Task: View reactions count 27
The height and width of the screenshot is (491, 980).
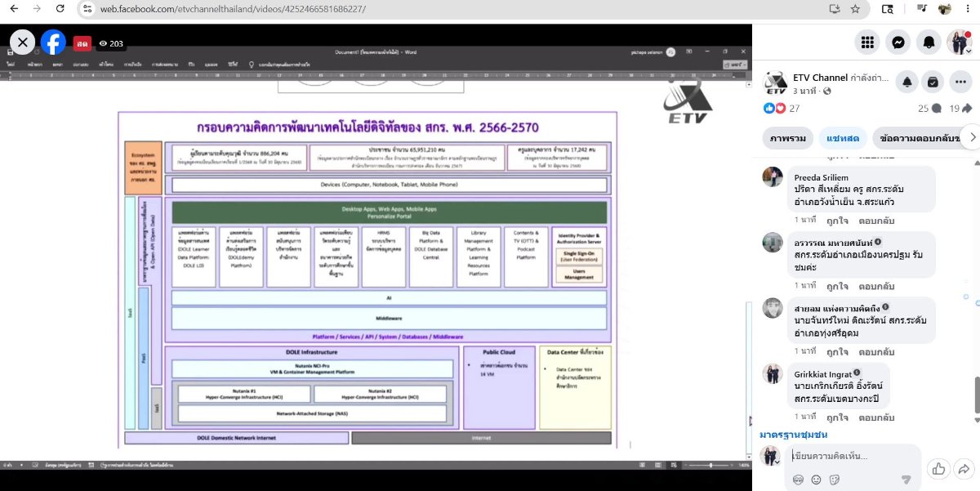Action: 782,108
